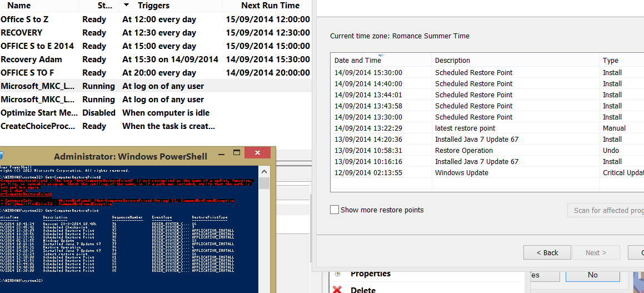Click the red Delete X icon
The width and height of the screenshot is (644, 293).
pos(337,289)
